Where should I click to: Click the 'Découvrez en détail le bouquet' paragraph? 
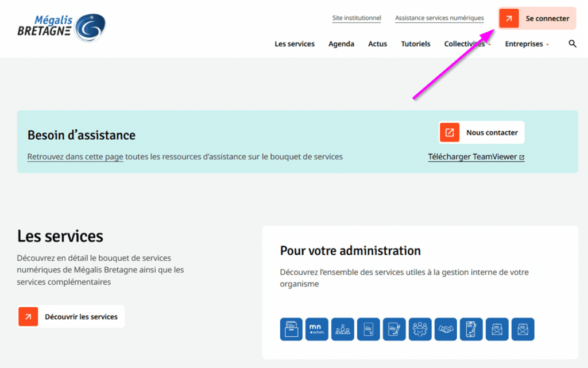[x=100, y=270]
